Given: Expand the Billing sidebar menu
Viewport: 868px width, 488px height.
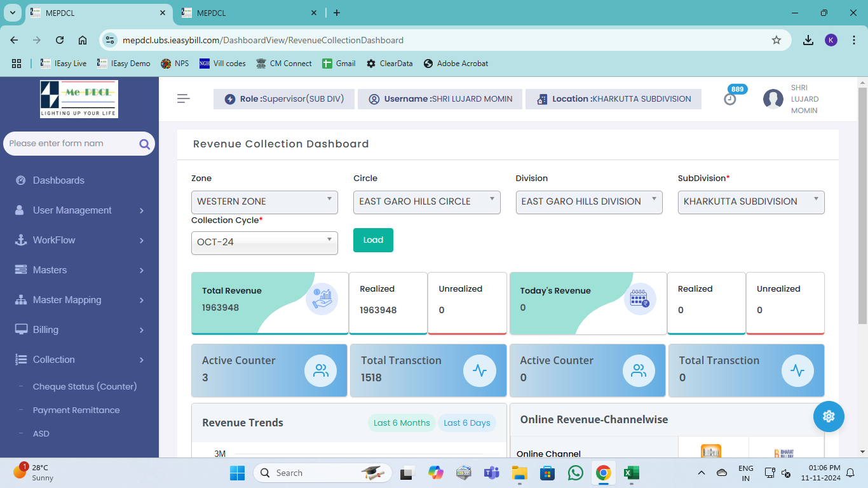Looking at the screenshot, I should 79,330.
